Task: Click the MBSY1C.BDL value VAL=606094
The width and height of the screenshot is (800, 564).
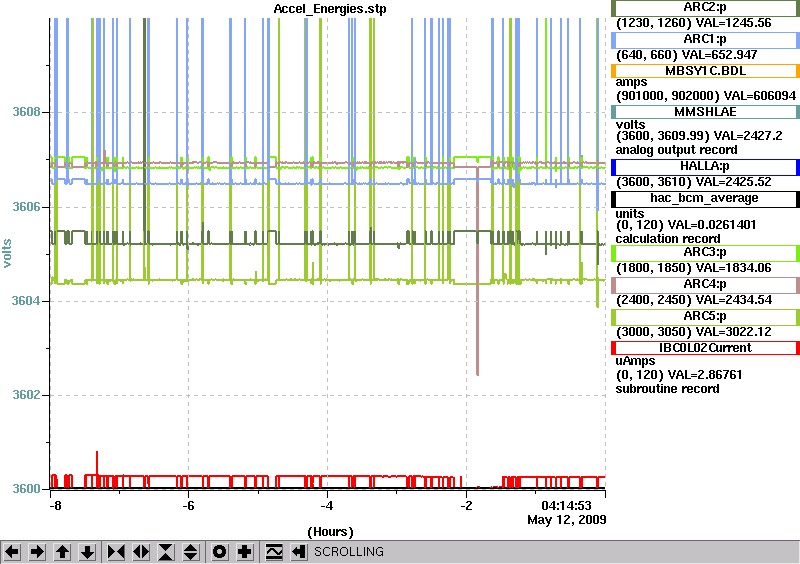Action: pos(760,96)
